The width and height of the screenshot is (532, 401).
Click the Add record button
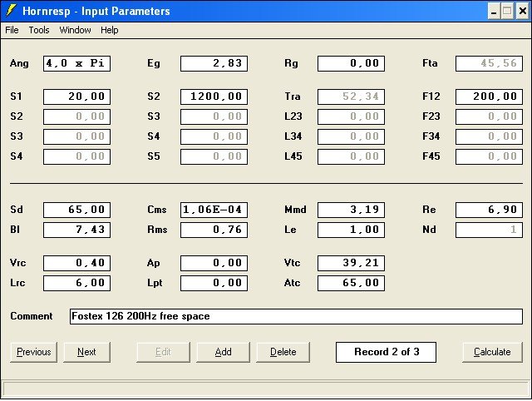tap(223, 352)
